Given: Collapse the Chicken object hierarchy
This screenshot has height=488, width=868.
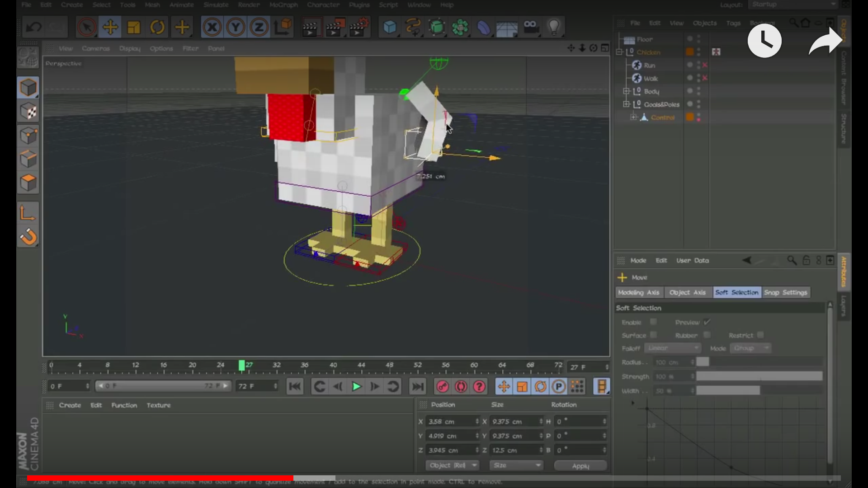Looking at the screenshot, I should [x=620, y=52].
